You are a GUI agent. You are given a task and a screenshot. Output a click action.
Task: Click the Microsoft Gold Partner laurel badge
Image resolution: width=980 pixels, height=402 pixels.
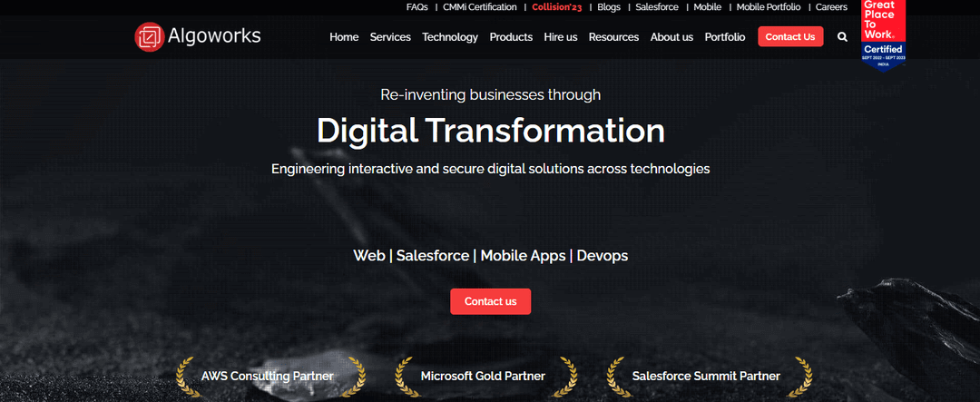point(483,377)
